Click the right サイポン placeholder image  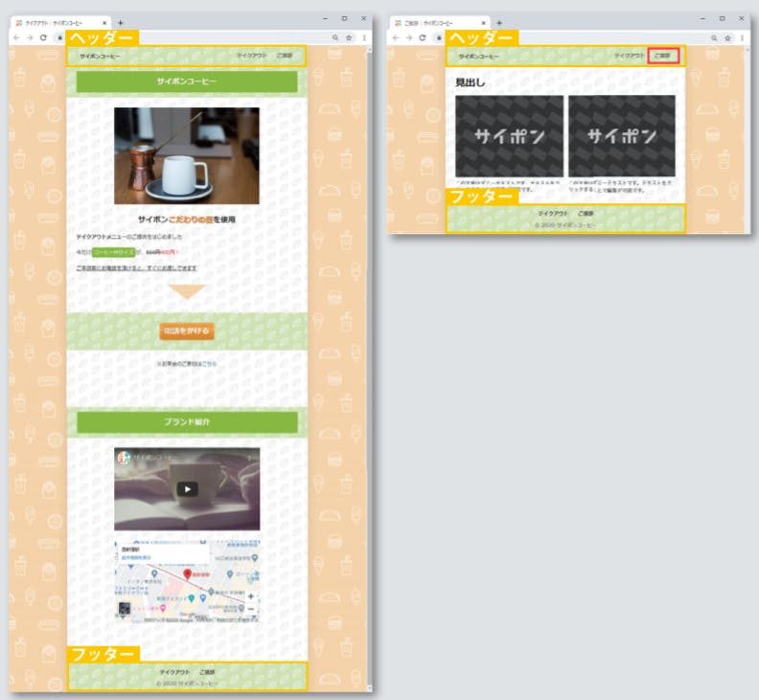tap(622, 136)
